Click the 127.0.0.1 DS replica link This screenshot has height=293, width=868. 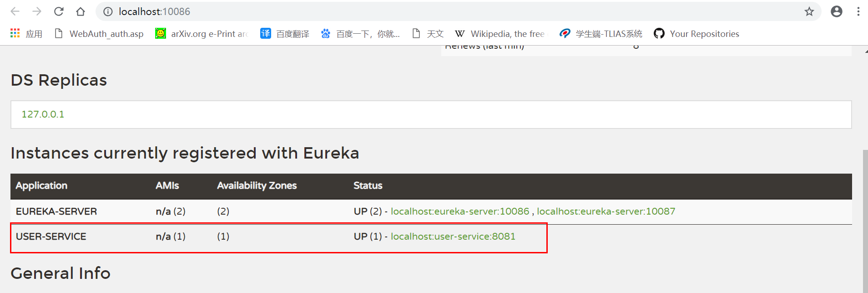coord(43,114)
